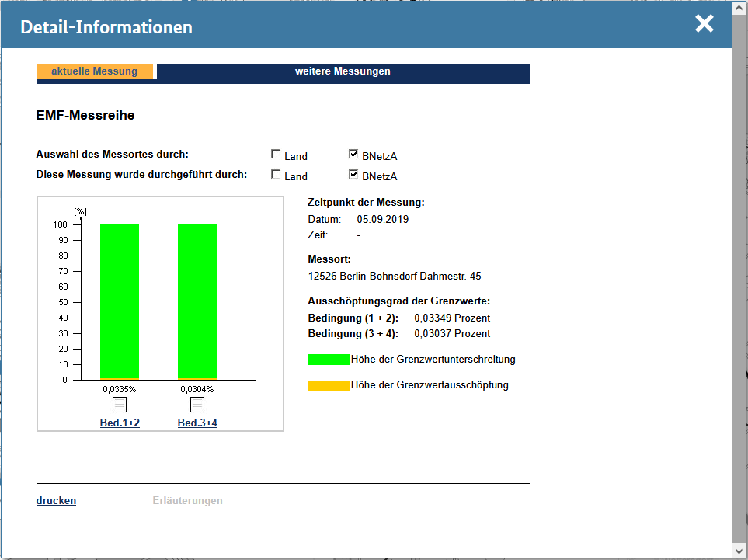This screenshot has height=560, width=748.
Task: Toggle the BNetzA checkbox for Messung durchgeführt durch
Action: (353, 174)
